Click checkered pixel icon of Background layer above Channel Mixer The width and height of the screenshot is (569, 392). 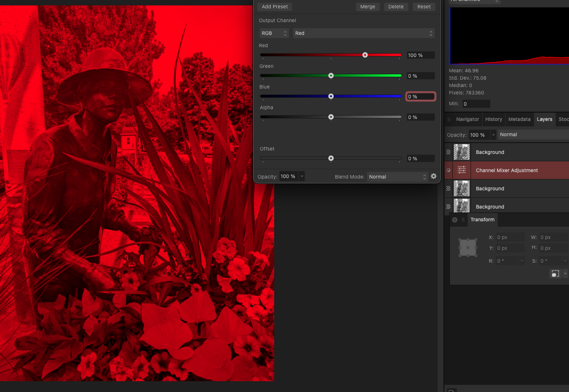point(448,152)
